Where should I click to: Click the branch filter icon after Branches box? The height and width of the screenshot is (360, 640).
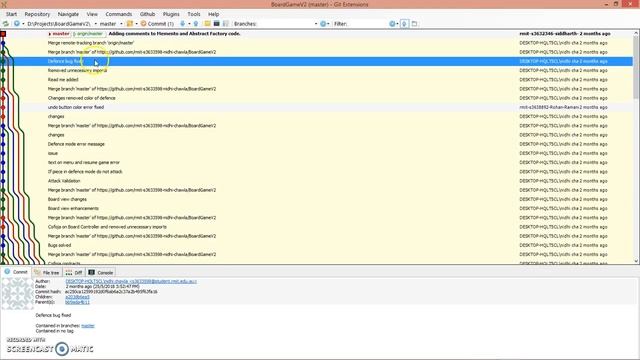point(323,24)
